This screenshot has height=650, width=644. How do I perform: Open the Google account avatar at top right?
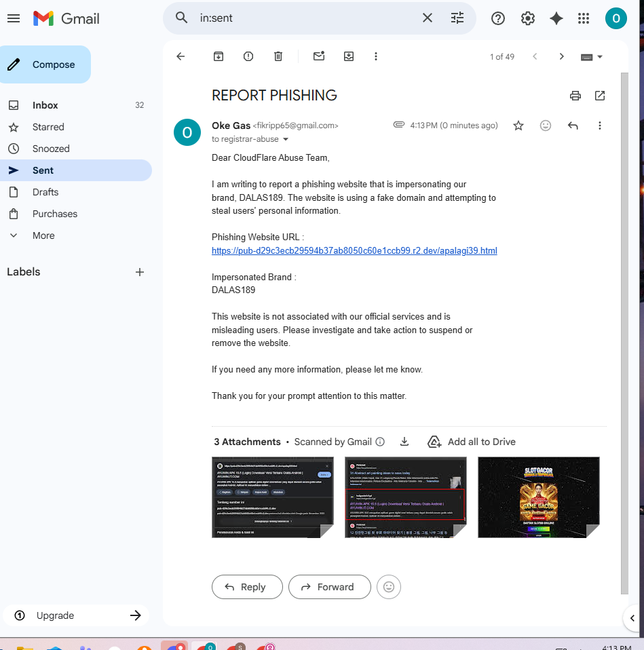615,18
